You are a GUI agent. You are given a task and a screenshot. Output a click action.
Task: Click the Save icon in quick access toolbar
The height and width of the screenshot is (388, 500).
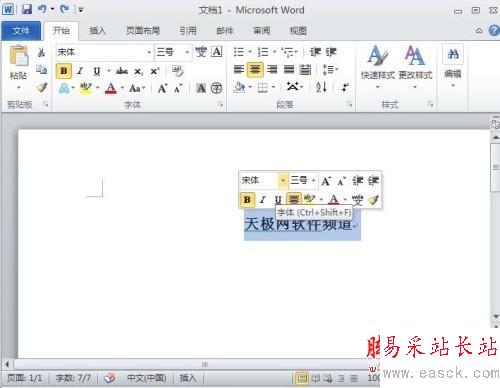(27, 9)
